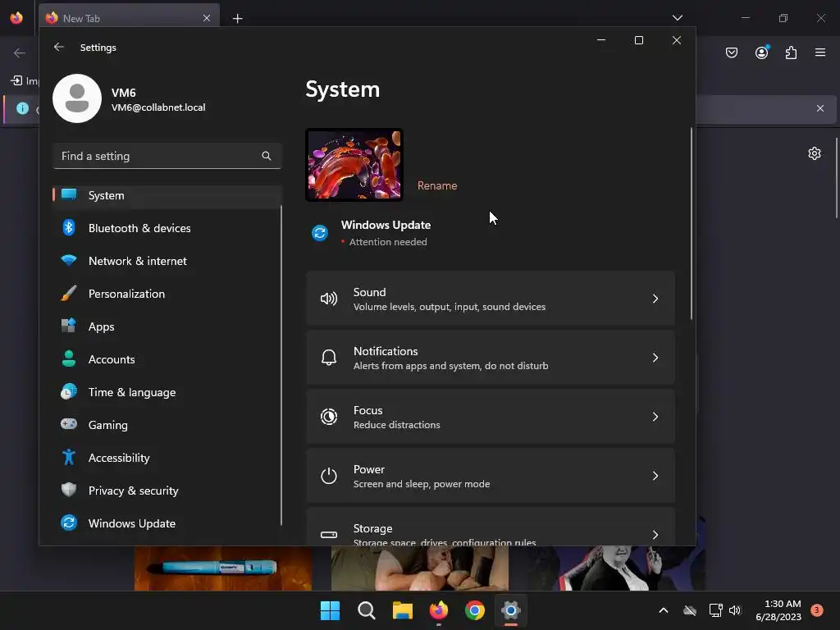The height and width of the screenshot is (630, 840).
Task: Select Network & internet category
Action: 167,261
